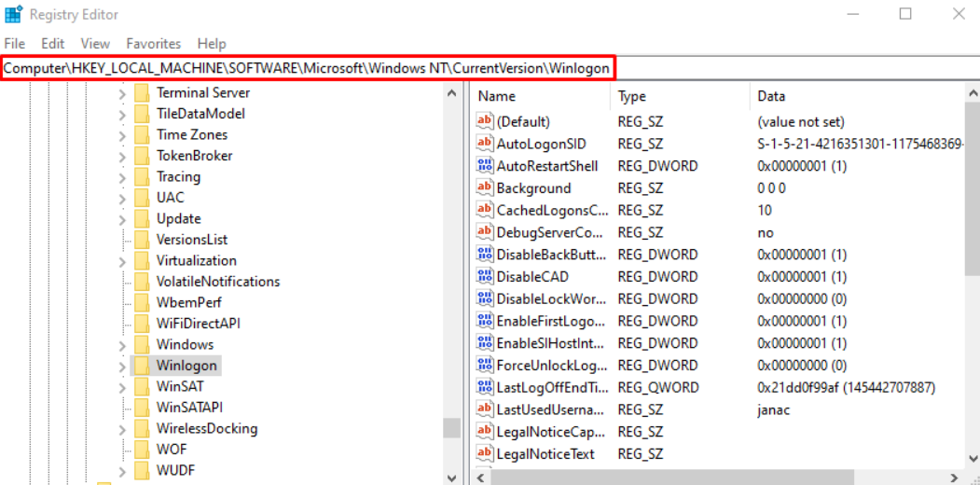This screenshot has width=980, height=485.
Task: Select the DisableBackButt... DWORD icon
Action: coord(484,255)
